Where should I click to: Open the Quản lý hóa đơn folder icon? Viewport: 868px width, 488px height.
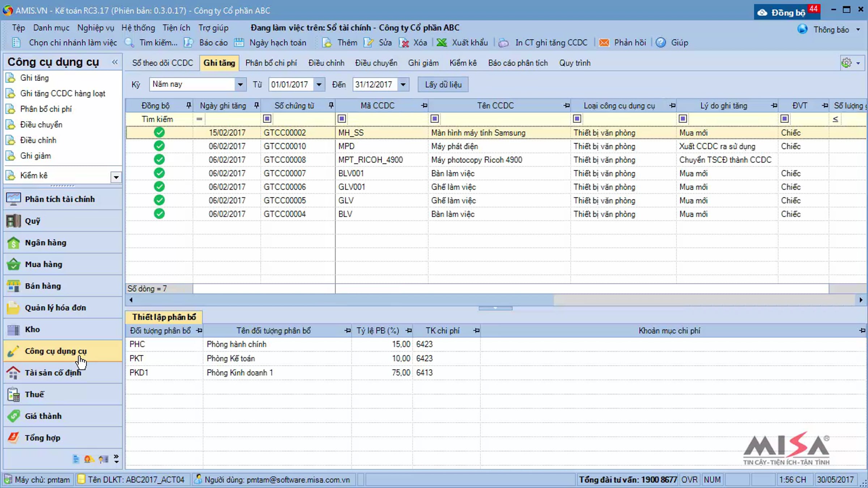click(x=13, y=308)
